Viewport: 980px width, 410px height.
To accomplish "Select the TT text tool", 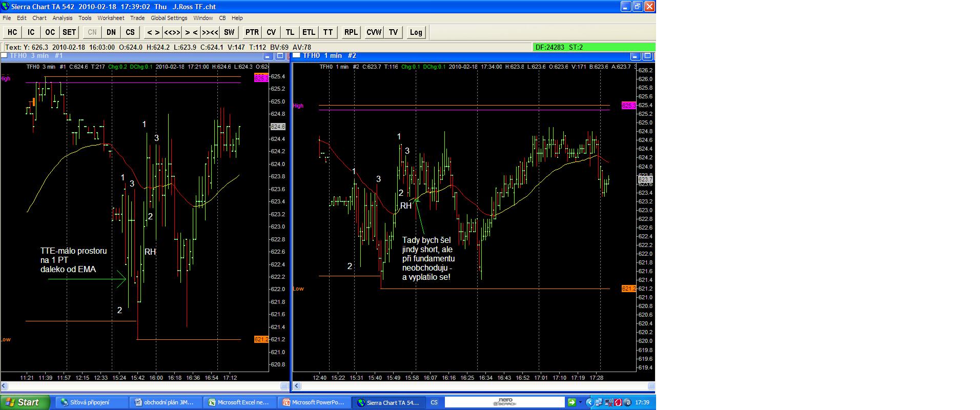I will (328, 32).
